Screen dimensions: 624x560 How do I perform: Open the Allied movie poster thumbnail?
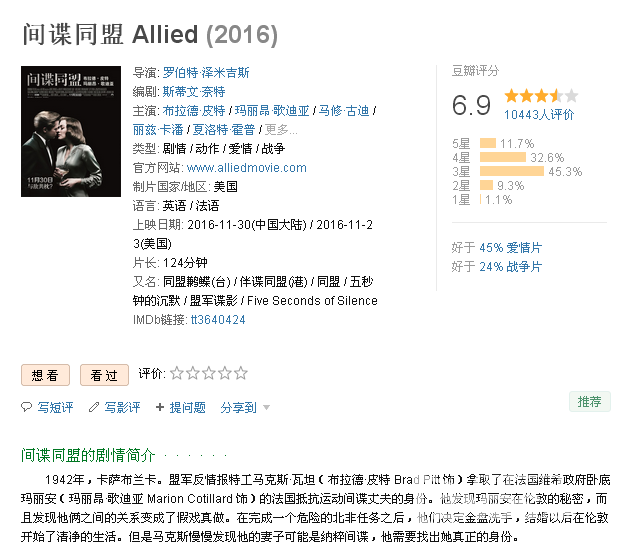click(71, 131)
